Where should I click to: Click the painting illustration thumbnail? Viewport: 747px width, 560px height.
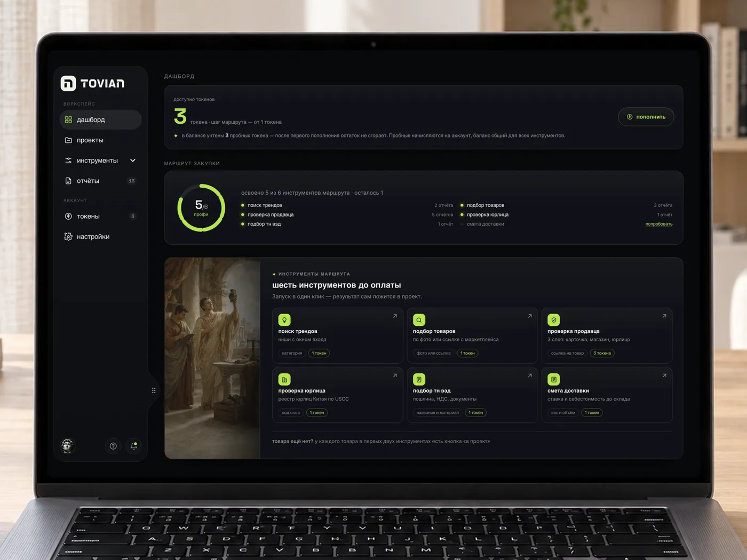click(212, 358)
